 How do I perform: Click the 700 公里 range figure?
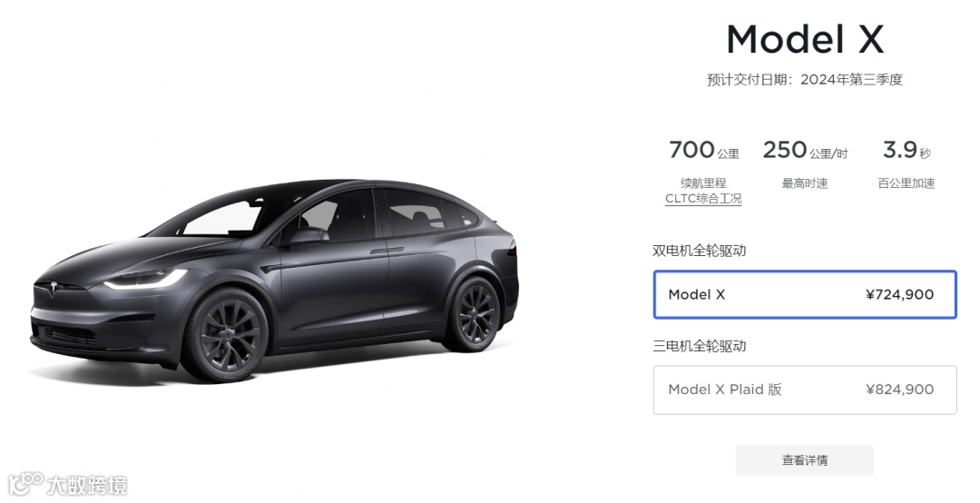point(704,150)
